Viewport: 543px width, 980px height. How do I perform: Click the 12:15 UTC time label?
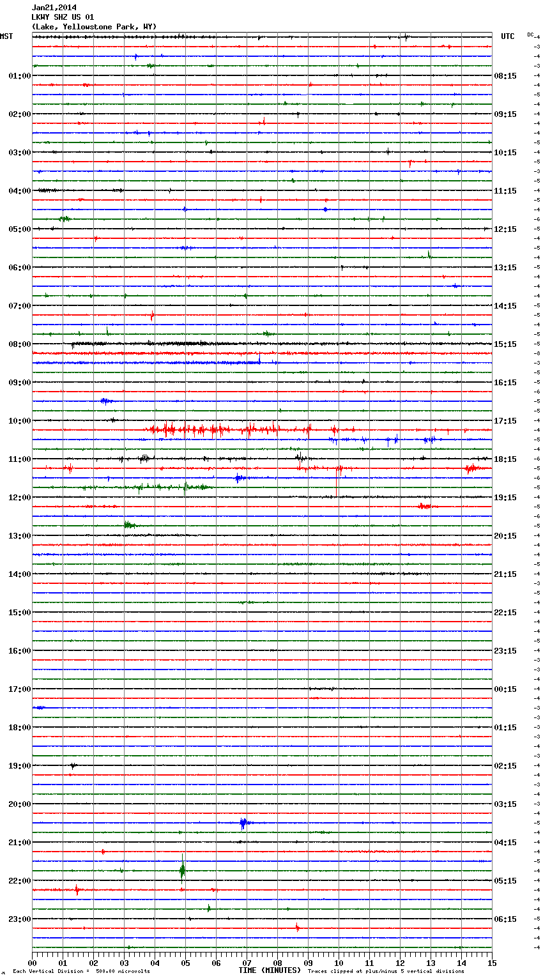[x=505, y=229]
